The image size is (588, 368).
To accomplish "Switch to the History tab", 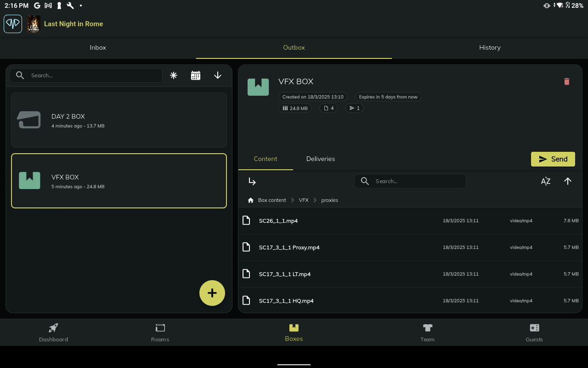I will (490, 47).
